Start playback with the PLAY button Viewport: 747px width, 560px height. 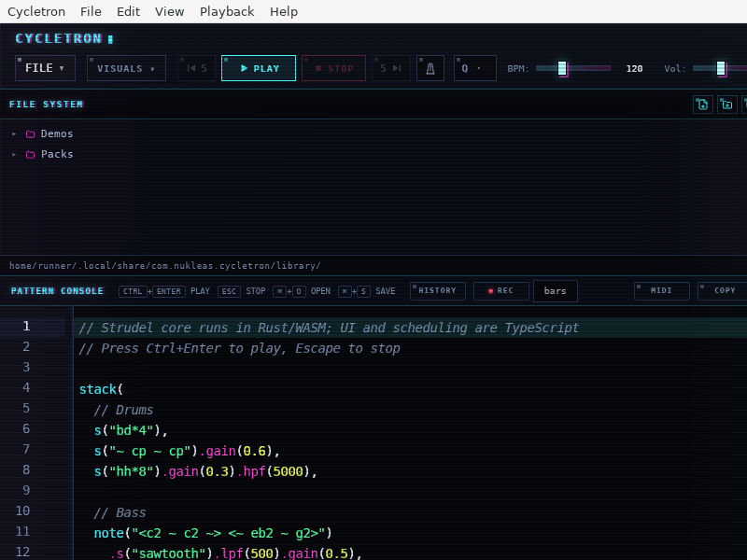click(x=259, y=68)
